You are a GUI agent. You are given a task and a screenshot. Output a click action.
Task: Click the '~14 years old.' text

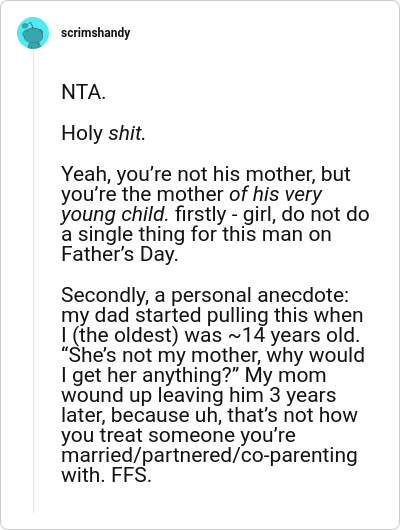click(x=294, y=335)
